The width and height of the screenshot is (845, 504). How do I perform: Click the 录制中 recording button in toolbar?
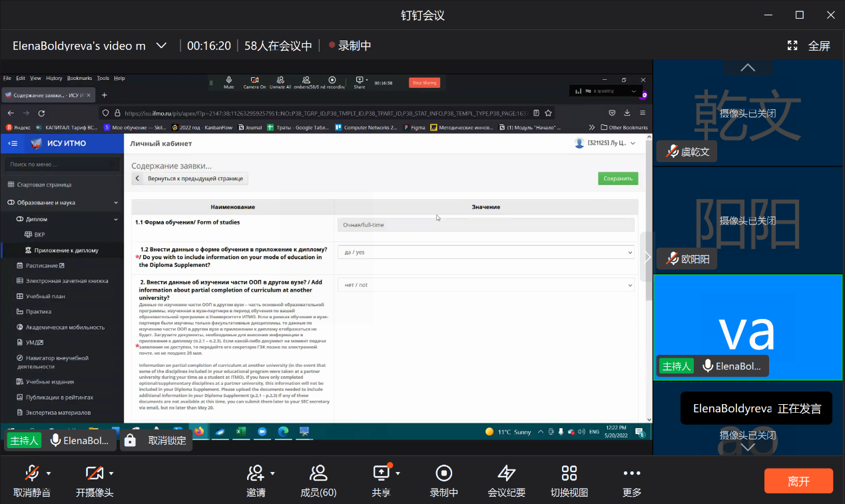coord(443,481)
